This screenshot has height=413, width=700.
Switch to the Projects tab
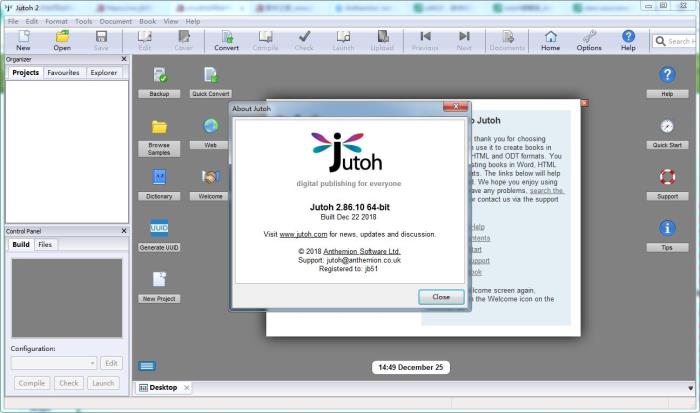[x=25, y=72]
